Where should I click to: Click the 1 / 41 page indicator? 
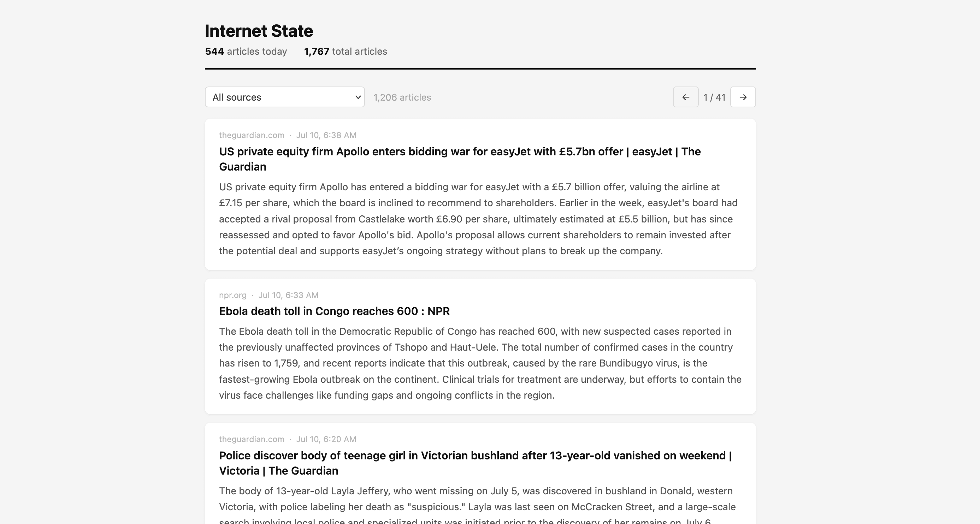click(714, 97)
